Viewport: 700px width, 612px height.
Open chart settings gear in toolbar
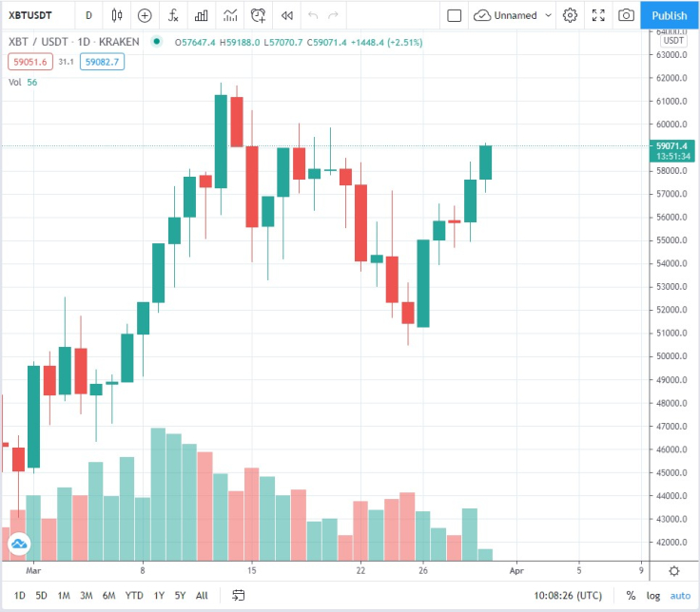click(570, 15)
